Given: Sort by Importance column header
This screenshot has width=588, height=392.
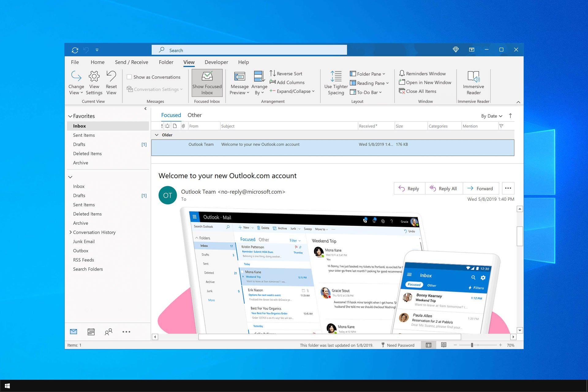Looking at the screenshot, I should pyautogui.click(x=162, y=126).
